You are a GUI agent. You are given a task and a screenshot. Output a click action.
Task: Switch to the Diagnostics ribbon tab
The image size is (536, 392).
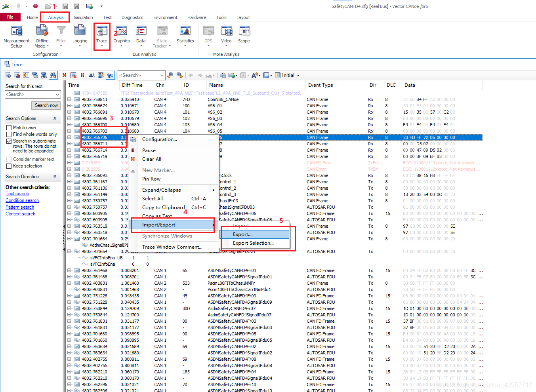pyautogui.click(x=132, y=17)
